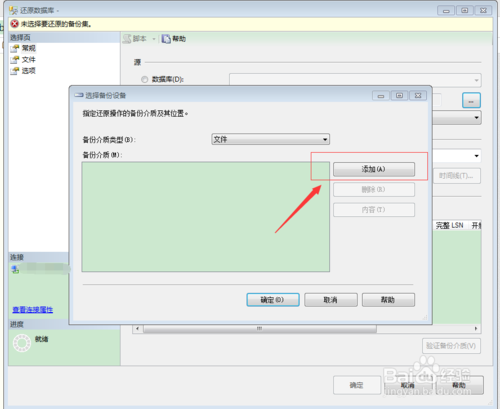Click the scrollbar left arrow
The image size is (500, 409).
coord(137,329)
